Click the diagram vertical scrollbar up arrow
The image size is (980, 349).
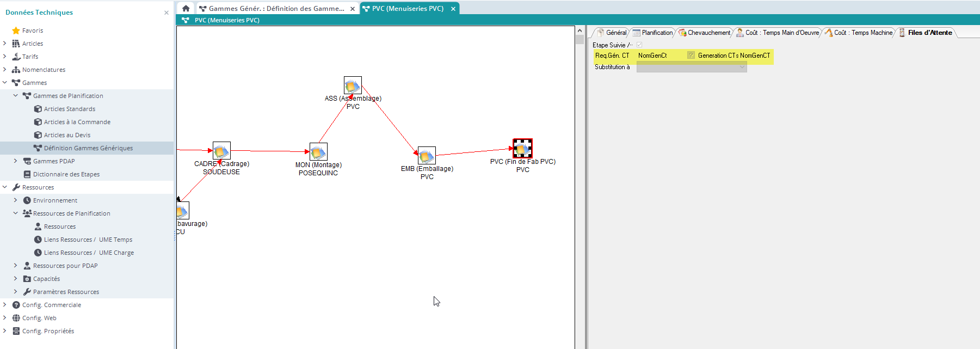click(x=580, y=31)
